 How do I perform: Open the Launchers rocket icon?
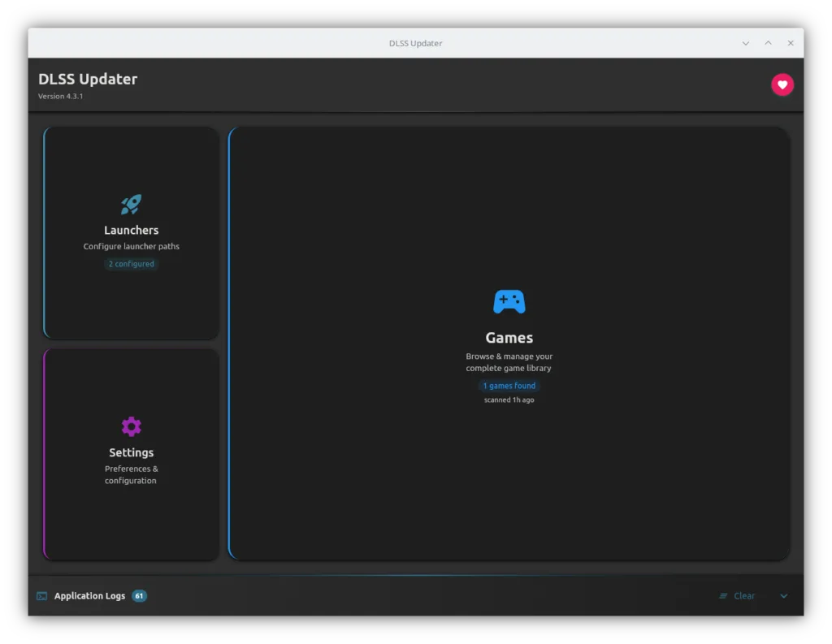coord(131,204)
